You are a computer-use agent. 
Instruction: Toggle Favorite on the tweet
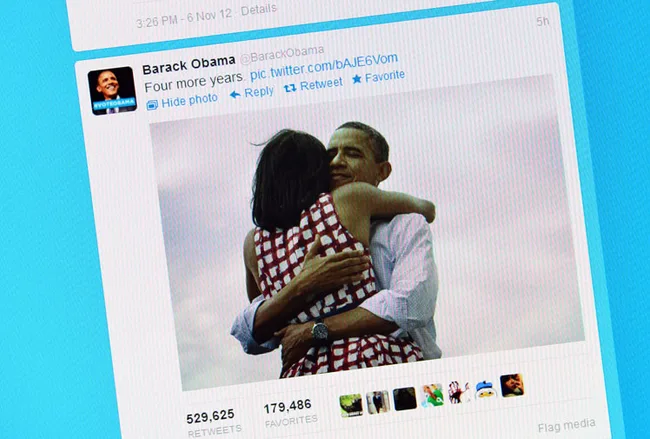point(385,76)
